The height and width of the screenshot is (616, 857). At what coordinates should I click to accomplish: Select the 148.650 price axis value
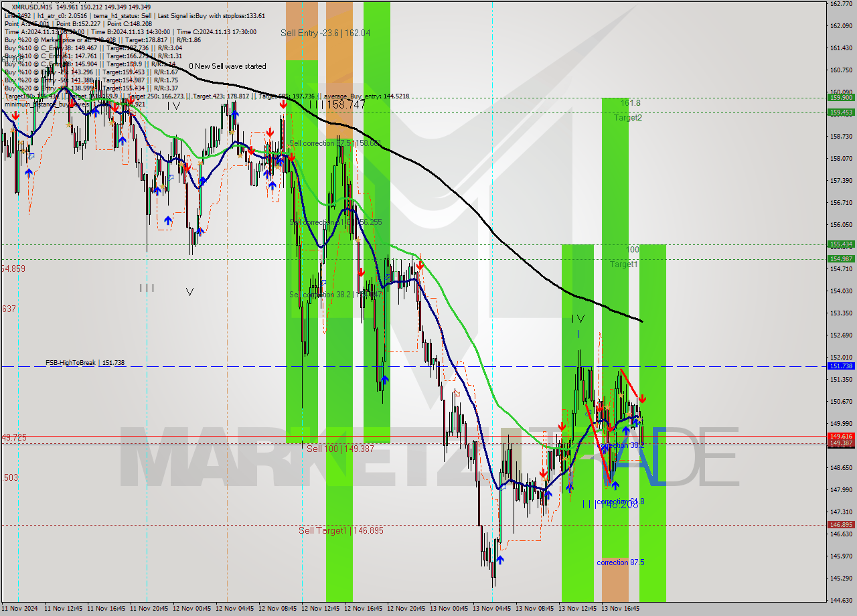point(840,468)
